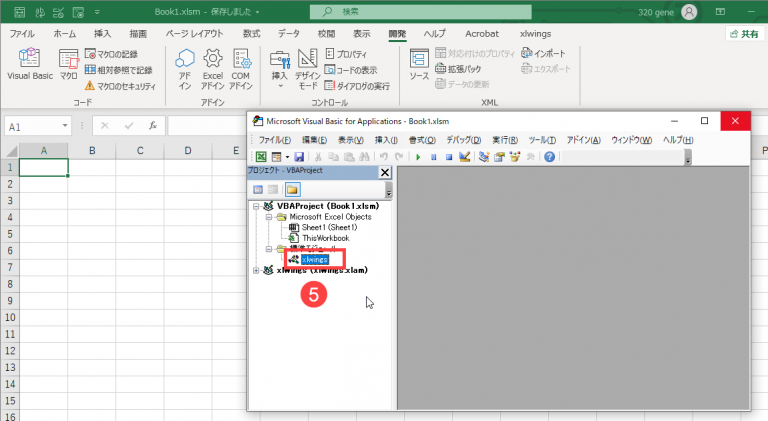The width and height of the screenshot is (768, 421).
Task: Open the Book1.xlsm title save-status dropdown
Action: click(257, 12)
